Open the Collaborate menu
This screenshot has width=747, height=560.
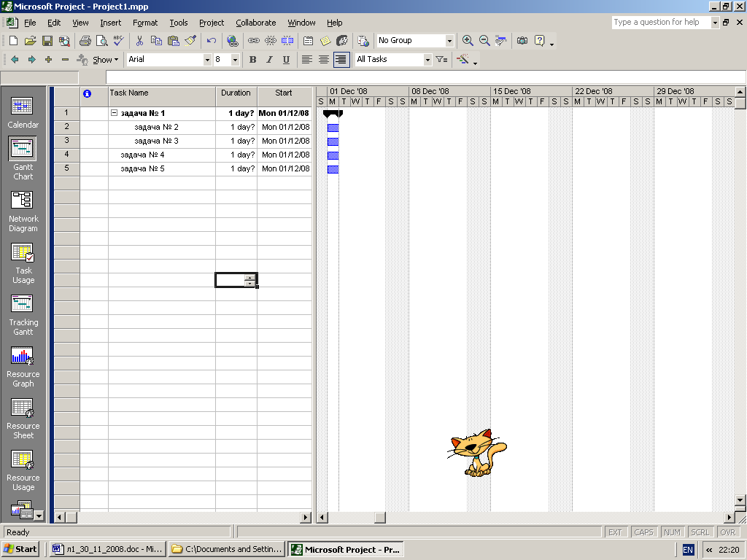click(256, 23)
